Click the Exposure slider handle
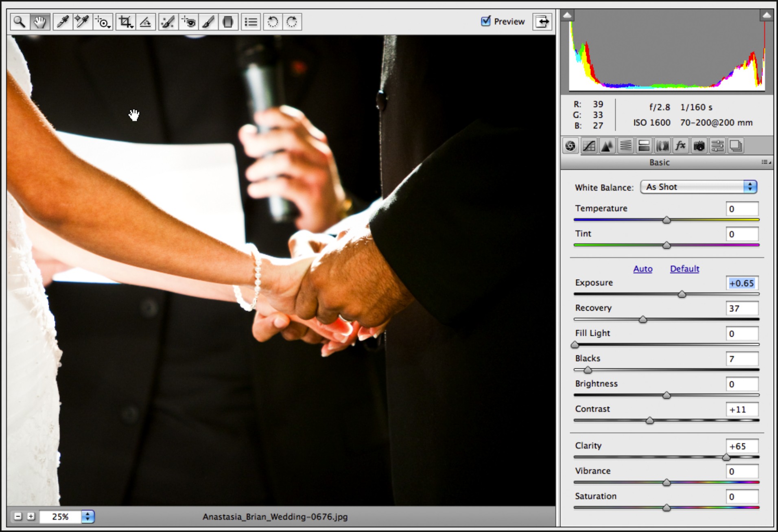Screen dimensions: 778x532 click(x=682, y=294)
